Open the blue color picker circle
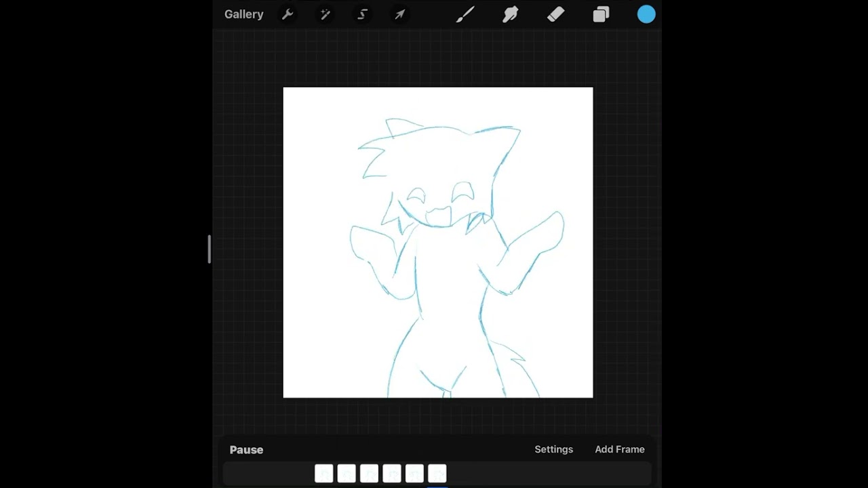 tap(646, 14)
